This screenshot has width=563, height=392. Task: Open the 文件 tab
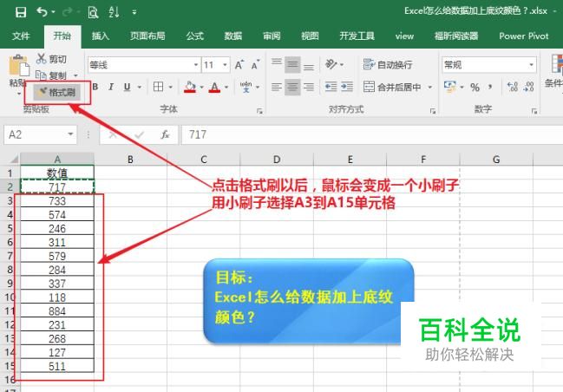[x=21, y=36]
